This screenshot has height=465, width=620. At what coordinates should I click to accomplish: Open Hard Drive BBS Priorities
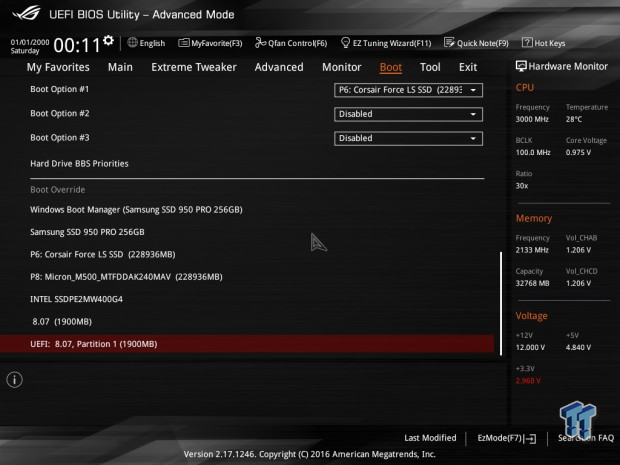(x=79, y=164)
